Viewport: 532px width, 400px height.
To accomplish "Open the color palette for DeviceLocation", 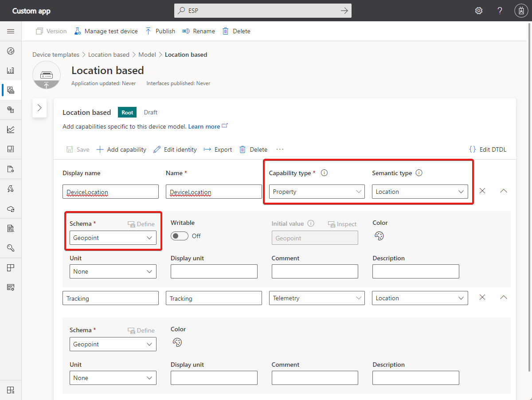I will click(379, 236).
